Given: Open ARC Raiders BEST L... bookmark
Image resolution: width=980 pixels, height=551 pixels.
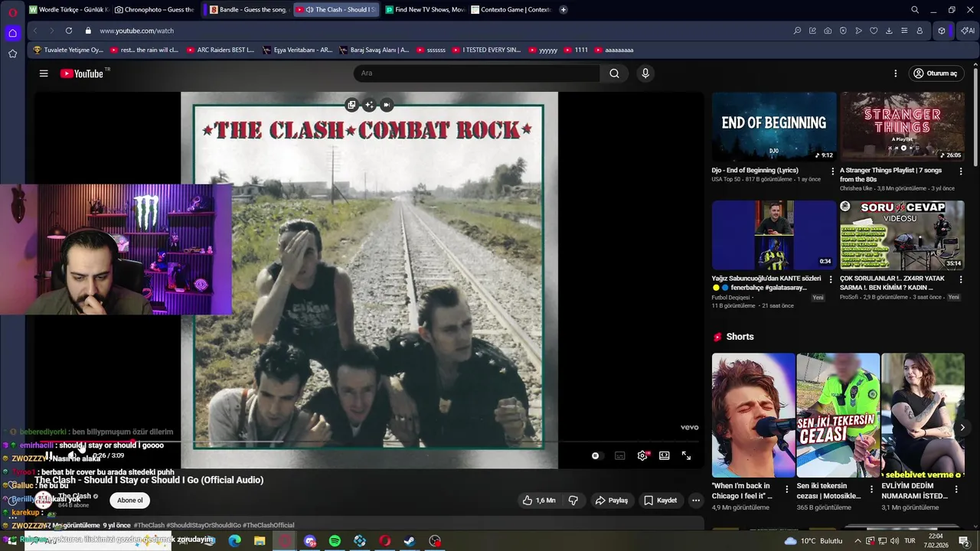Looking at the screenshot, I should point(220,50).
